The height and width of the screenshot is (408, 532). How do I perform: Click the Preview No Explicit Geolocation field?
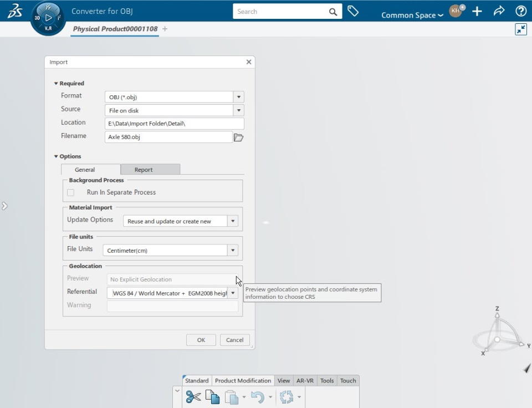[172, 279]
